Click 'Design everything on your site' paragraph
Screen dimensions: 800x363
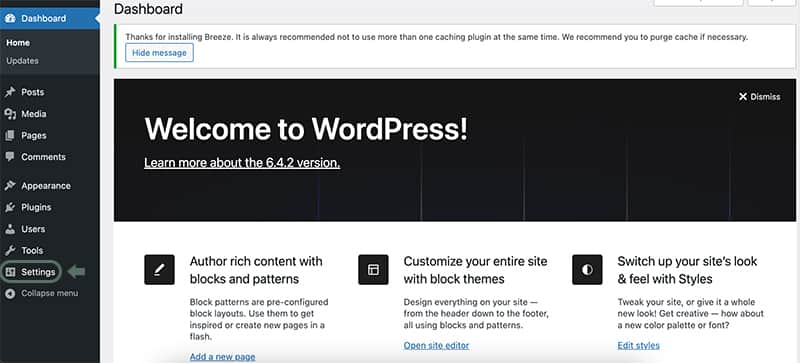pyautogui.click(x=476, y=313)
